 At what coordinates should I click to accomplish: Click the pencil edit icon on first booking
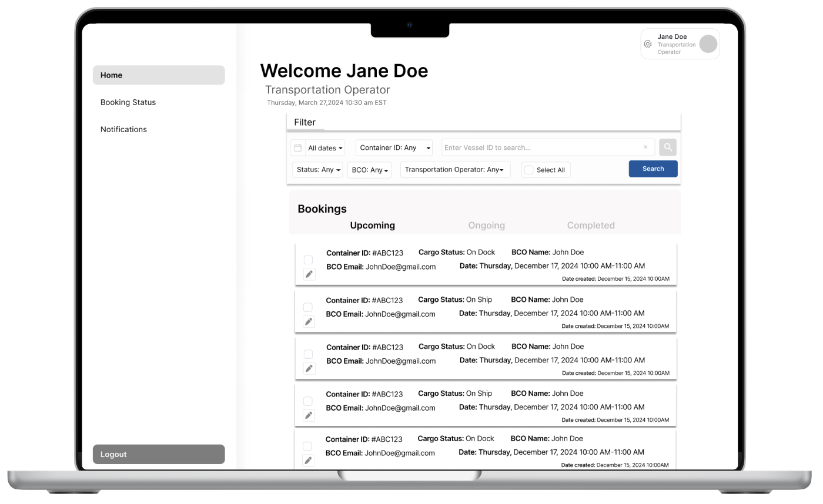coord(309,274)
